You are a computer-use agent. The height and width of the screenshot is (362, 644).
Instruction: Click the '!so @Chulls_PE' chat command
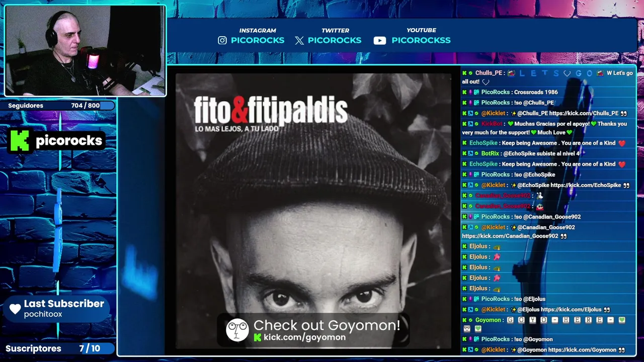pyautogui.click(x=534, y=103)
